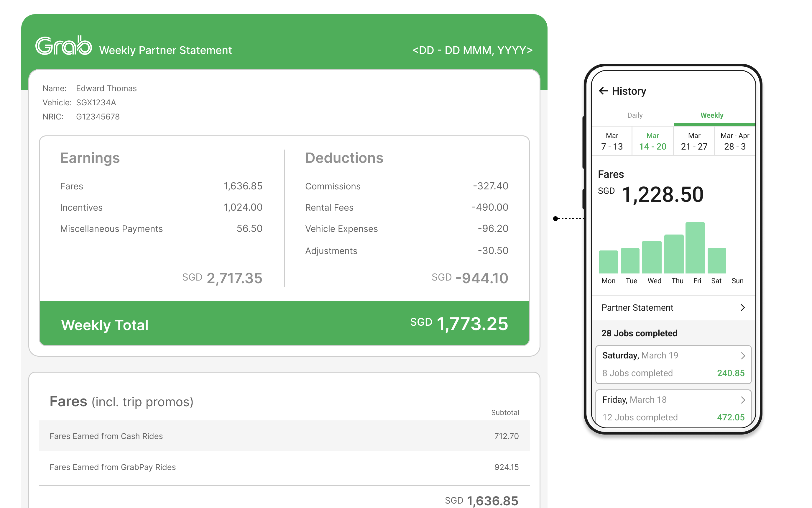Click the Grab logo in statement header
812x508 pixels.
(x=63, y=45)
